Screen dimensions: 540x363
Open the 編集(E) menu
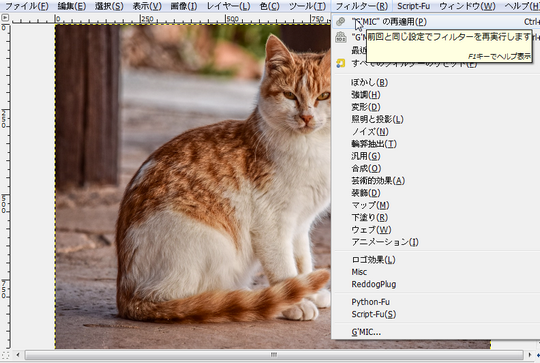pos(72,6)
